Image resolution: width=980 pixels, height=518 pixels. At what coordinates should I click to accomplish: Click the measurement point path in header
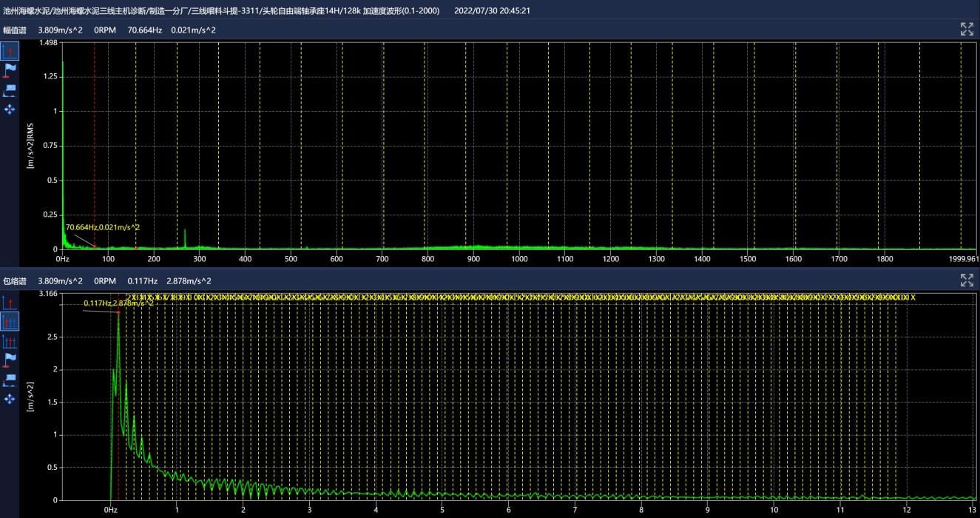(x=222, y=11)
